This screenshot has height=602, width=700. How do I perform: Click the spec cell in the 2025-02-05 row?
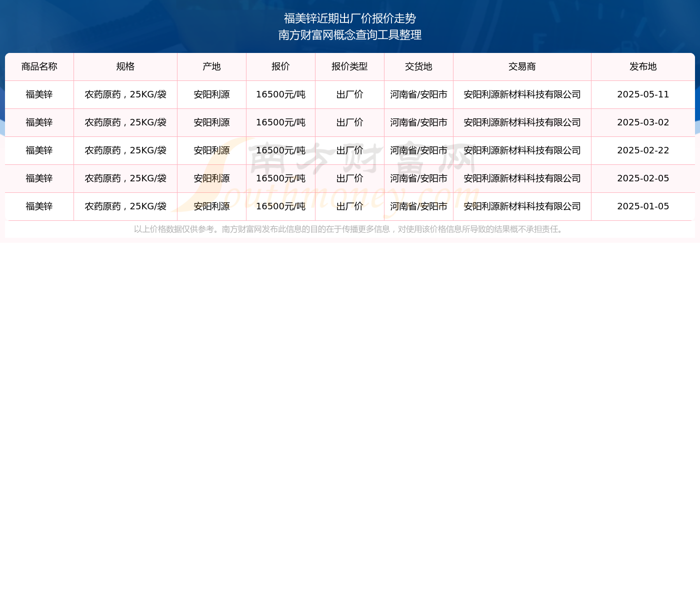point(125,179)
